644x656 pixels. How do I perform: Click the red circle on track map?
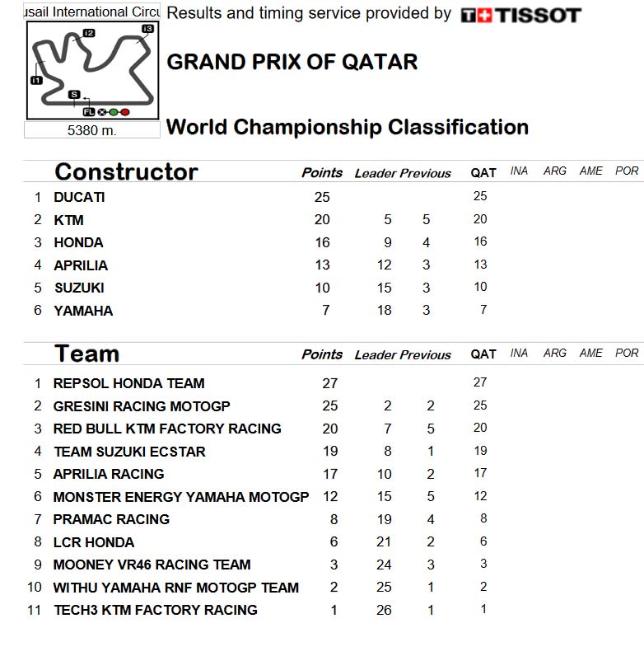pos(125,112)
